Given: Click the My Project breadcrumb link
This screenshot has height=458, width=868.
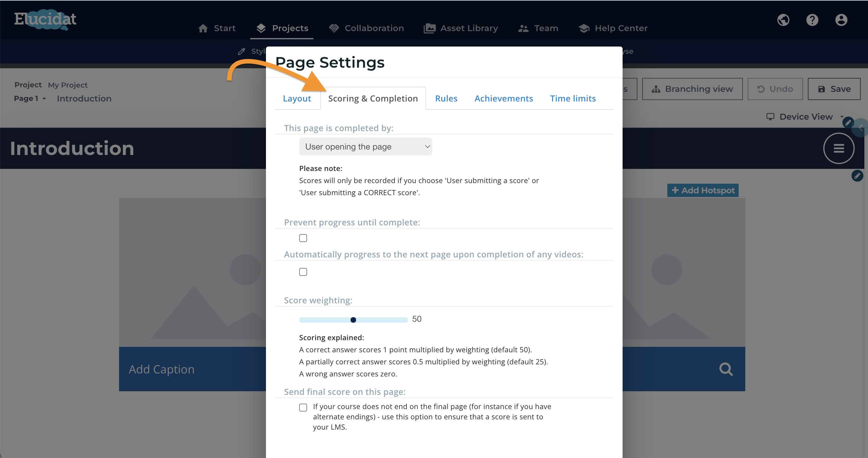Looking at the screenshot, I should coord(68,85).
